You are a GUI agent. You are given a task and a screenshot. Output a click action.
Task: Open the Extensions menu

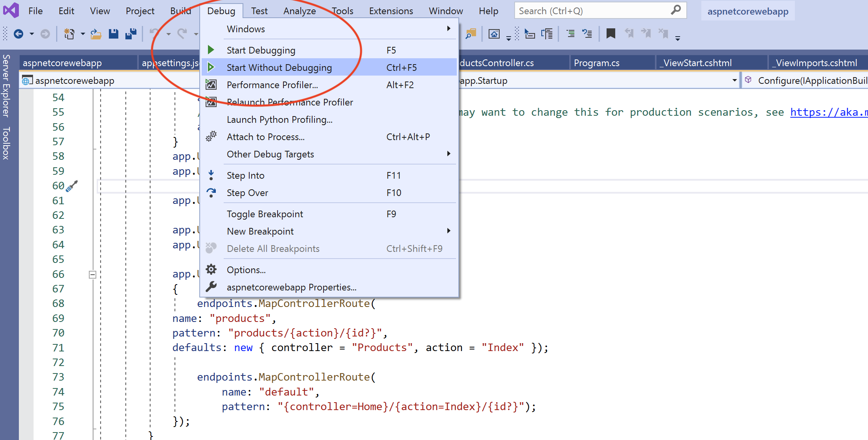[391, 11]
